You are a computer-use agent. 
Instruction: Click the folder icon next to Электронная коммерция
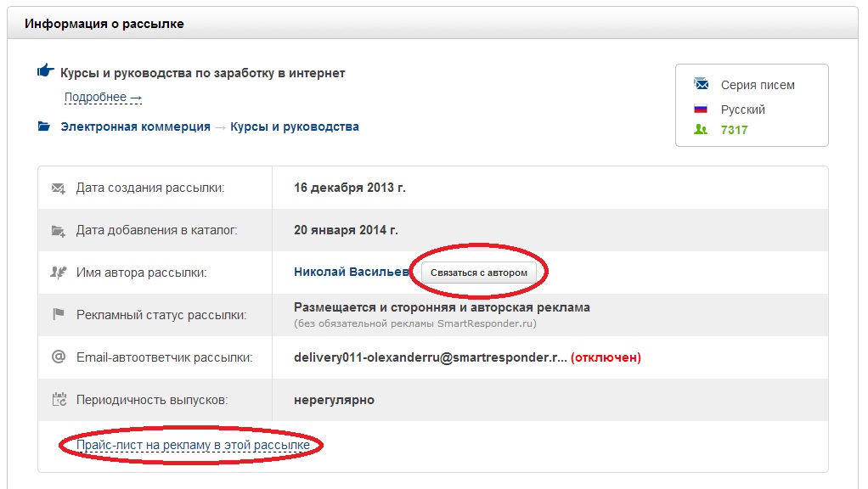[43, 126]
